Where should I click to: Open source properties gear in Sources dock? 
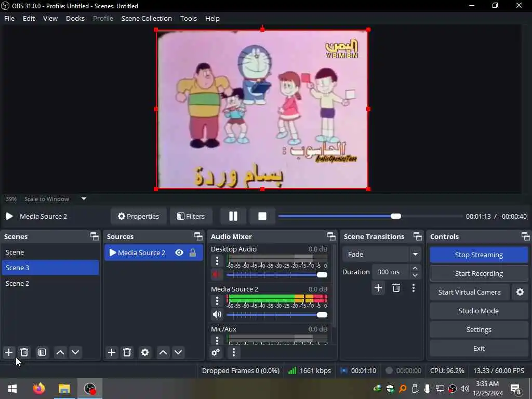[x=145, y=352]
